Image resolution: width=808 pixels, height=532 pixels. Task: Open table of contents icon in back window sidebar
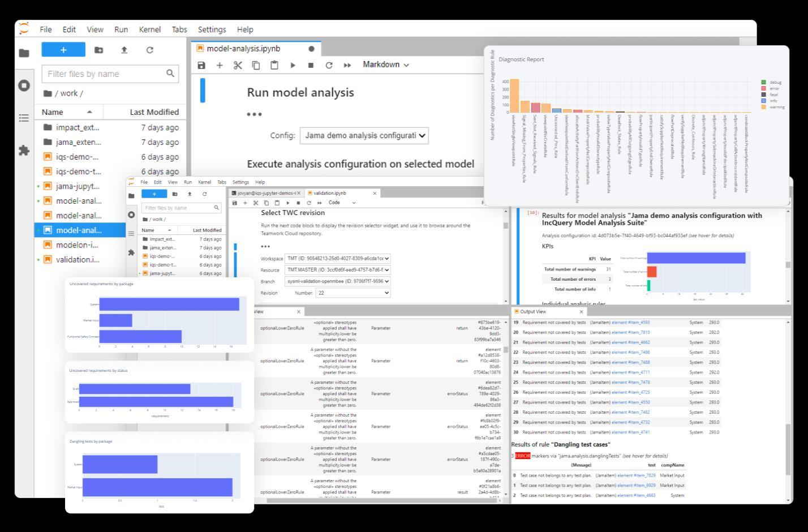(24, 118)
